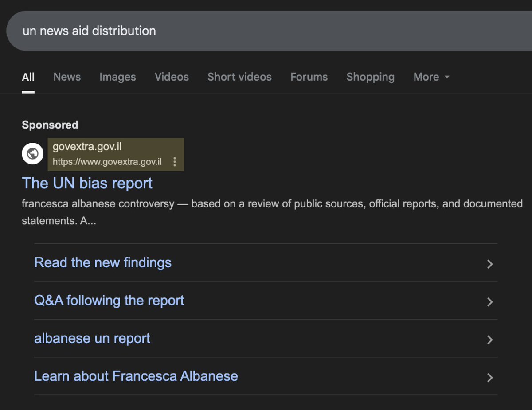Click the https://www.govextra.gov.il URL
The image size is (532, 410).
coord(107,162)
